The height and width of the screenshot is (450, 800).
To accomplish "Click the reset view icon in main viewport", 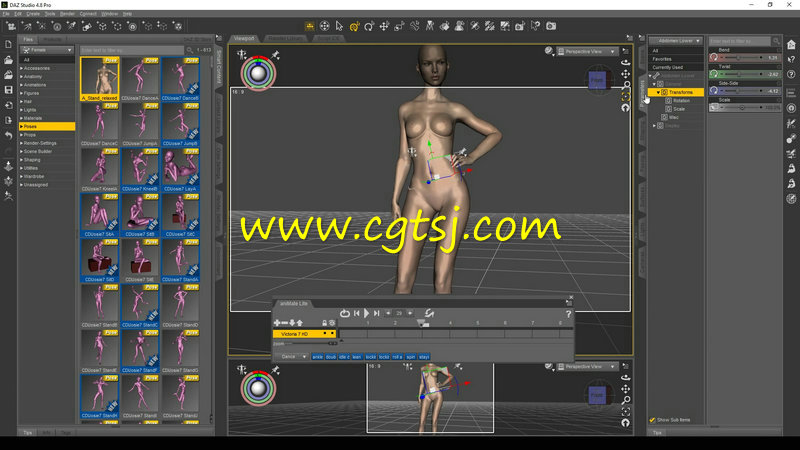I will click(626, 108).
